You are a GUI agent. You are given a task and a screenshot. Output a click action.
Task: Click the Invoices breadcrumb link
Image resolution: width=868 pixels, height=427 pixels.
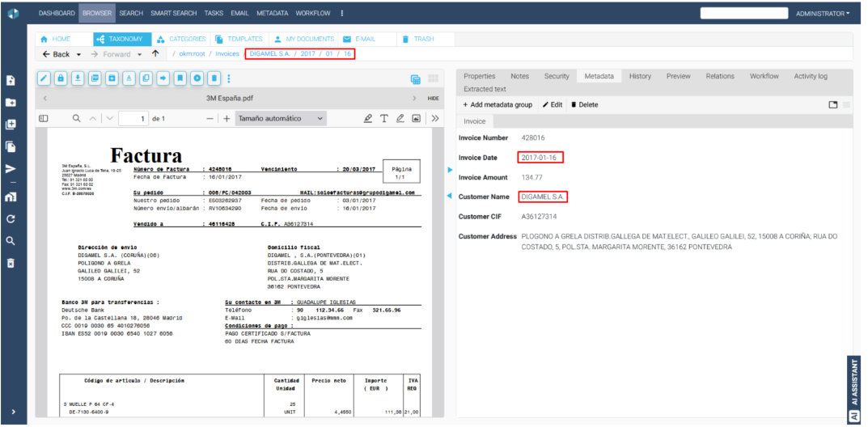pos(227,53)
